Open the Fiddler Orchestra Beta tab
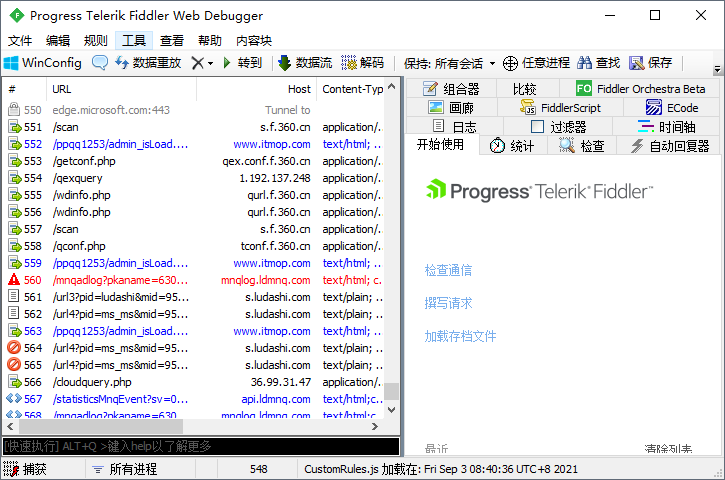This screenshot has height=480, width=725. tap(640, 88)
